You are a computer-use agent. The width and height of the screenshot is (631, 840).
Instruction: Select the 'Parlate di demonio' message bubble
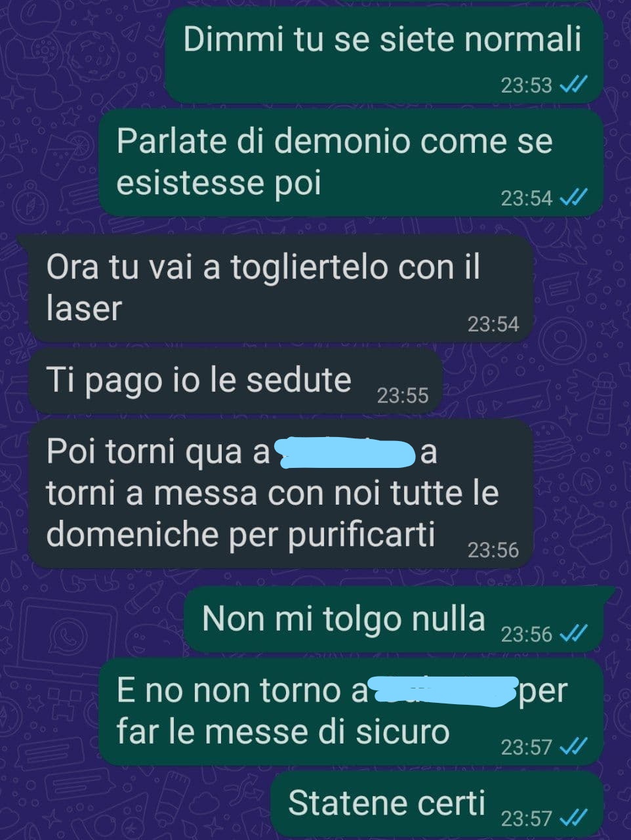click(351, 163)
